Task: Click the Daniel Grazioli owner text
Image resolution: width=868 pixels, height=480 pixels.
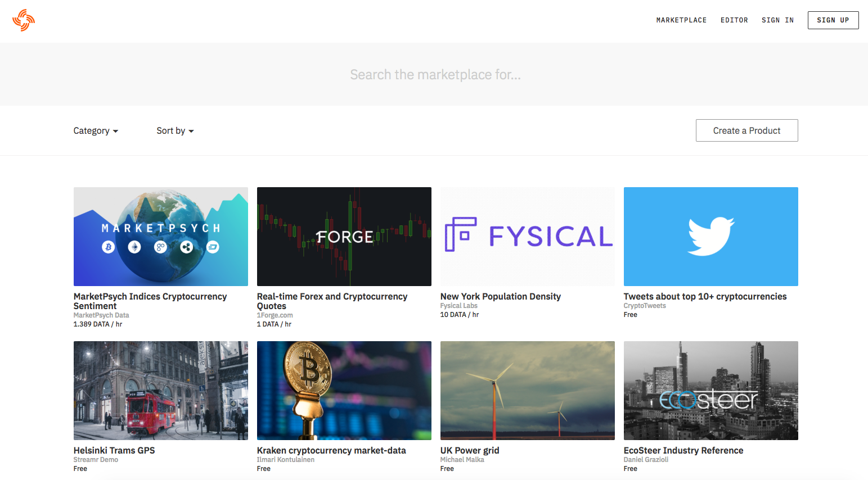Action: coord(646,460)
